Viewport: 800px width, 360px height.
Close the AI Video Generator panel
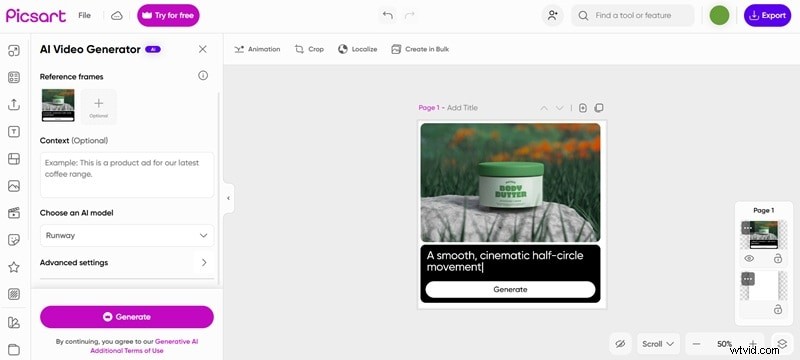pos(203,49)
